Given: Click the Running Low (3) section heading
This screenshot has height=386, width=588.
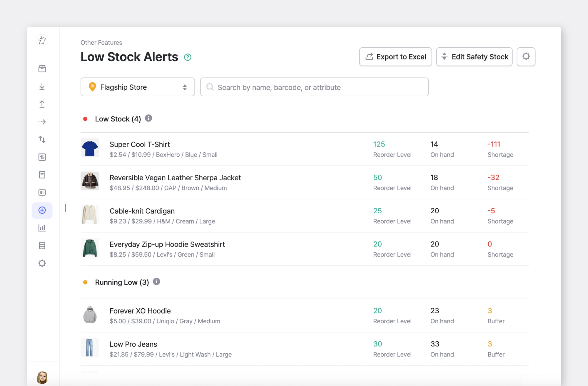Looking at the screenshot, I should pos(122,282).
